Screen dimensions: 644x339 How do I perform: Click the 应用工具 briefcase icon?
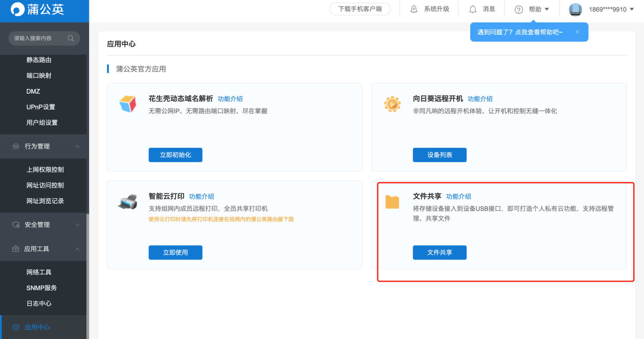point(16,249)
